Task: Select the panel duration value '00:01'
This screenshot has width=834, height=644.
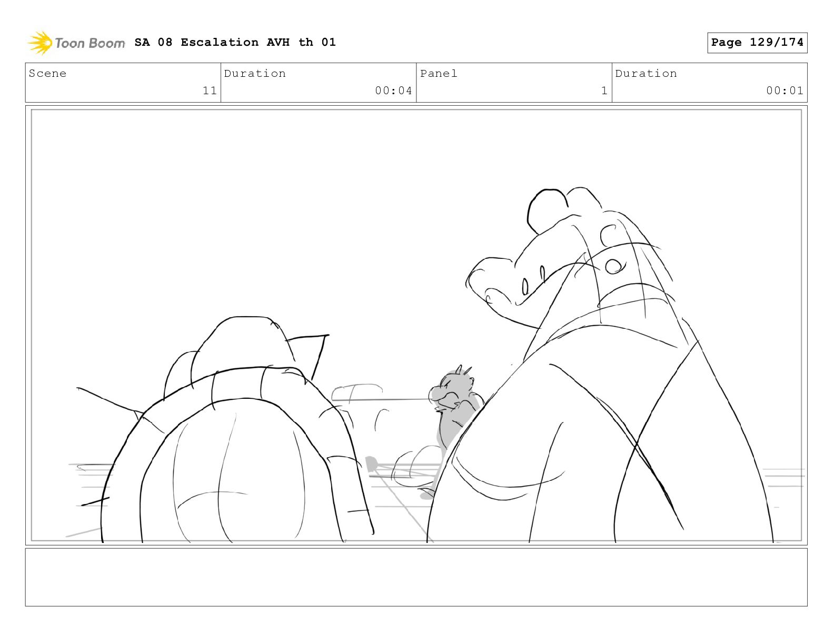Action: tap(785, 90)
